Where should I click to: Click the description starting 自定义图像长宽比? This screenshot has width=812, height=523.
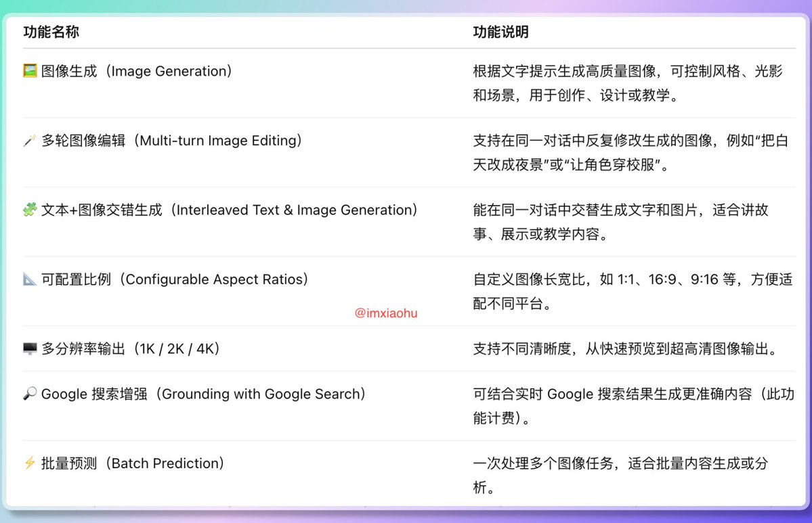633,291
